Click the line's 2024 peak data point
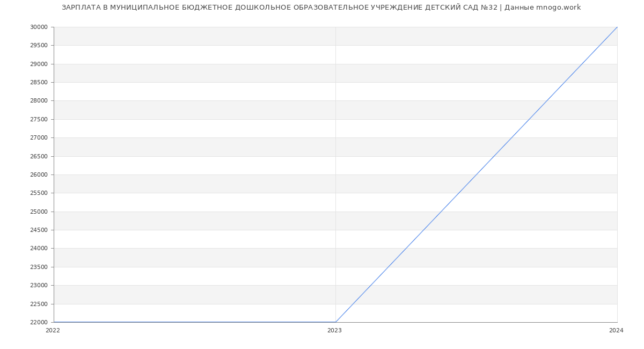Viewport: 644px width, 349px height. coord(617,27)
